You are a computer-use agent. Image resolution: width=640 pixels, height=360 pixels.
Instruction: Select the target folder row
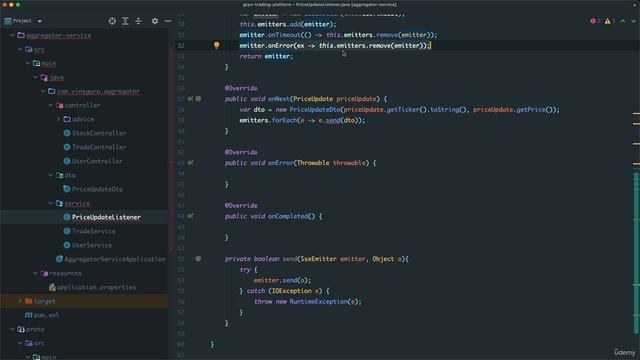coord(84,301)
